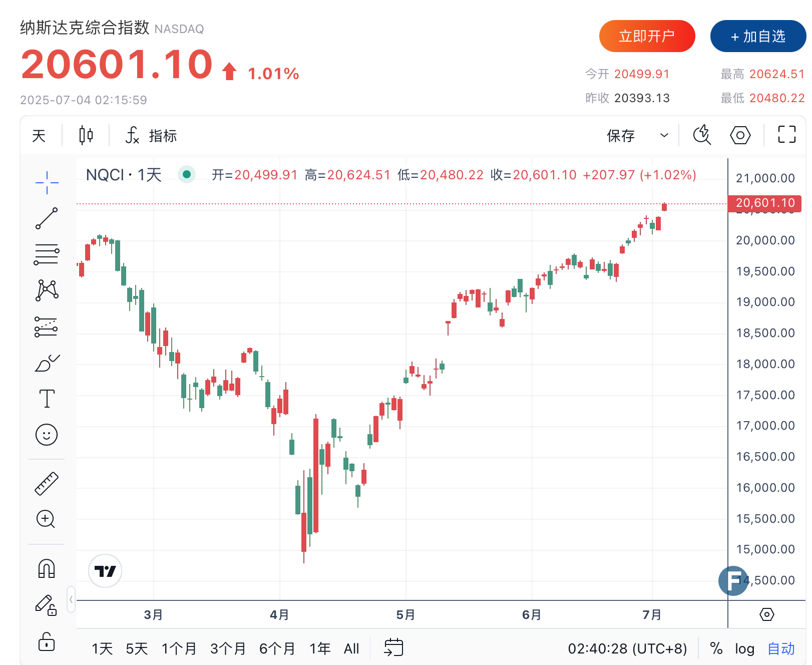Image resolution: width=812 pixels, height=665 pixels.
Task: Select the brush drawing tool
Action: (47, 363)
